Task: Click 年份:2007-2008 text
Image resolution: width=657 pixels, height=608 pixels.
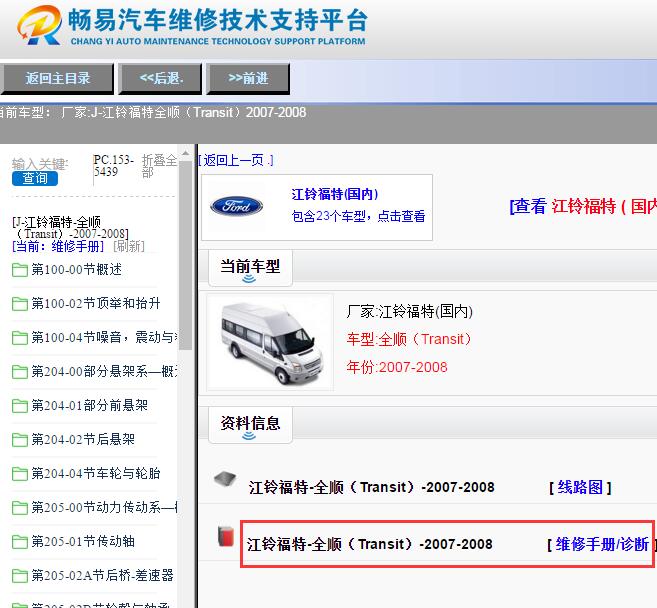Action: coord(397,367)
